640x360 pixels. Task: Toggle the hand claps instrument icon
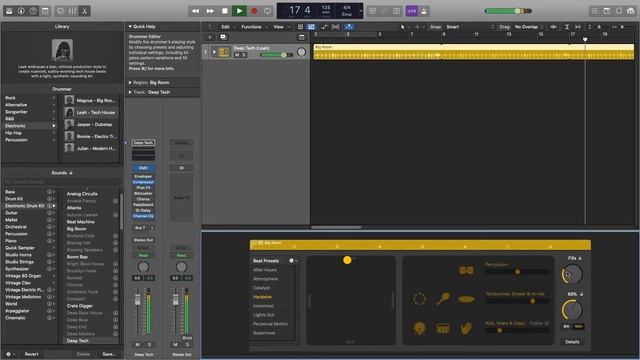tap(466, 328)
